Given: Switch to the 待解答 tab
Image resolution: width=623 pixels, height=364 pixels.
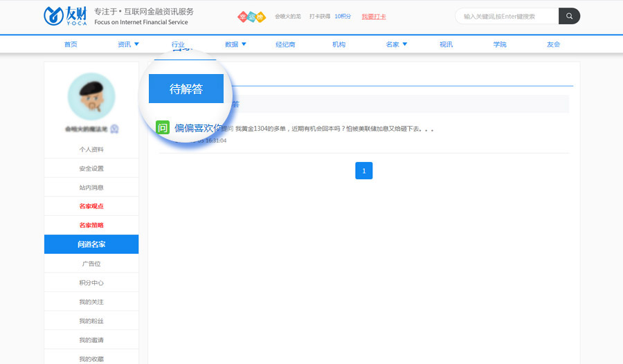Looking at the screenshot, I should point(186,89).
